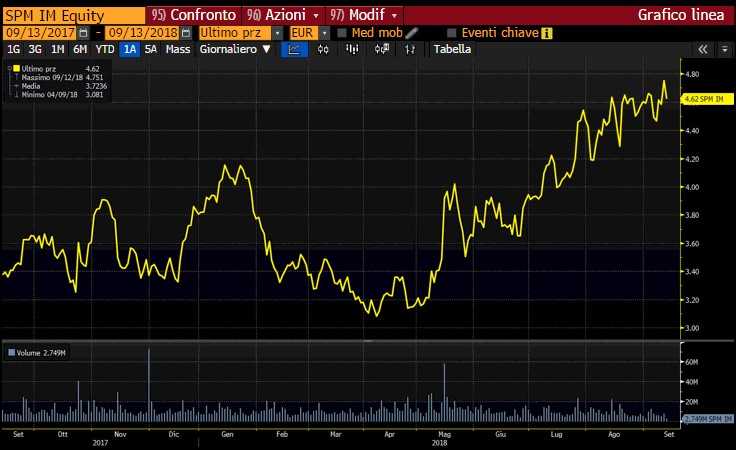Click the Mag month axis label
This screenshot has width=736, height=450.
445,435
